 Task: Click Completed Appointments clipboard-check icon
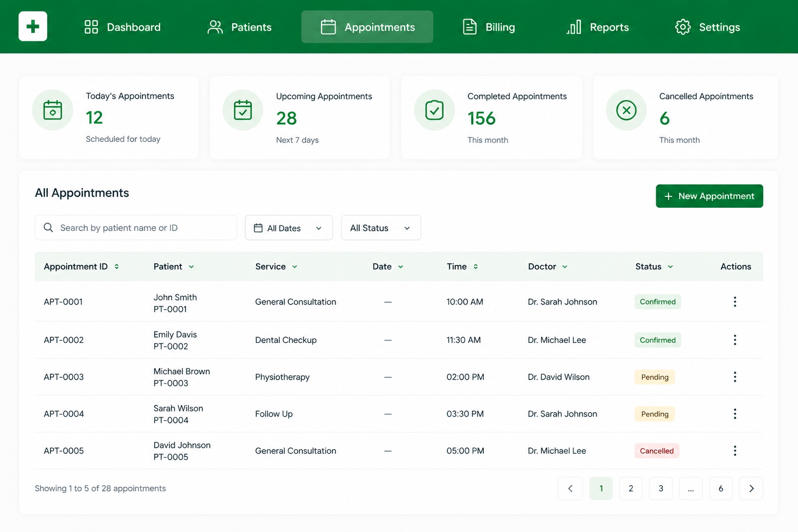(434, 110)
